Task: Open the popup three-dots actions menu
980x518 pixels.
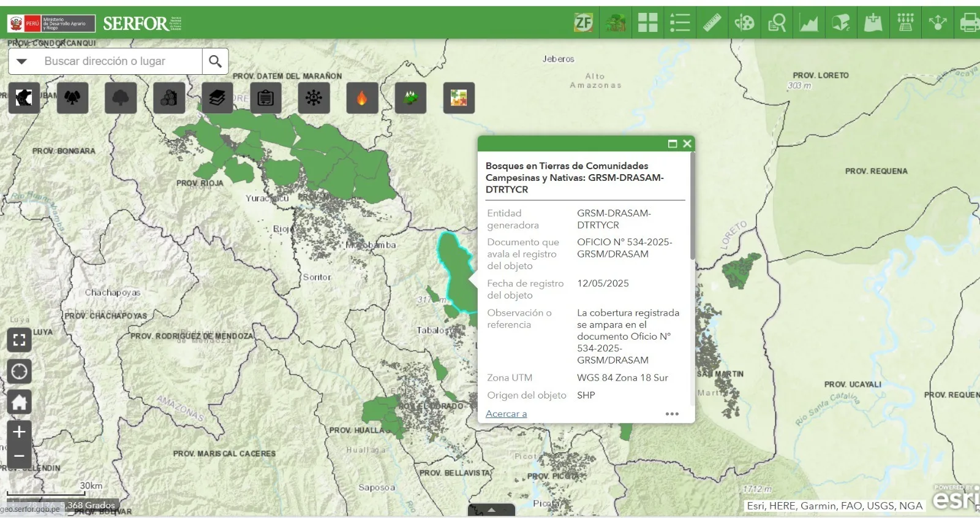Action: [x=672, y=414]
